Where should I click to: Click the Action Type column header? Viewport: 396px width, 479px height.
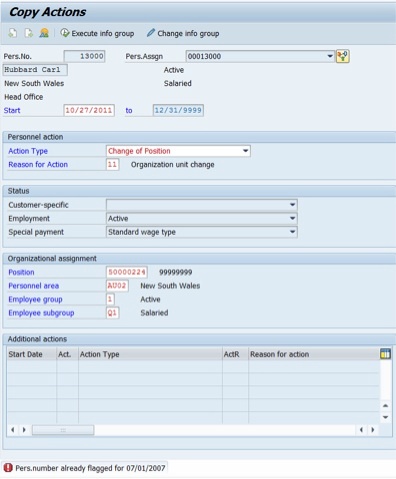[x=150, y=354]
